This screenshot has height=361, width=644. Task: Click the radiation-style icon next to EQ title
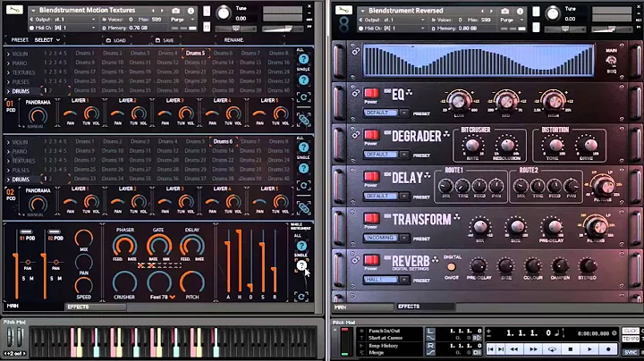click(409, 93)
